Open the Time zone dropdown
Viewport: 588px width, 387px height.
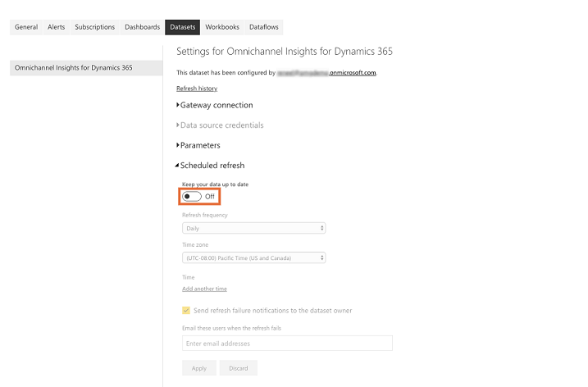(254, 257)
